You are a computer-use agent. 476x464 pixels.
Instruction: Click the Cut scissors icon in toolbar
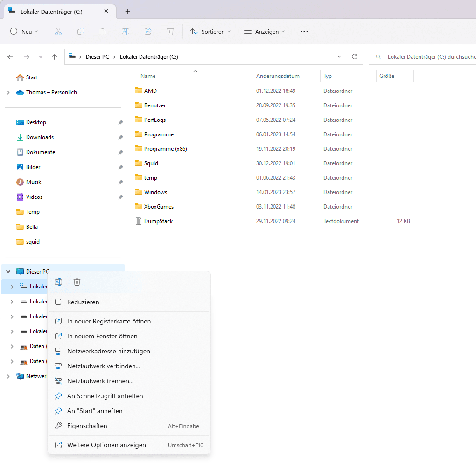(58, 32)
